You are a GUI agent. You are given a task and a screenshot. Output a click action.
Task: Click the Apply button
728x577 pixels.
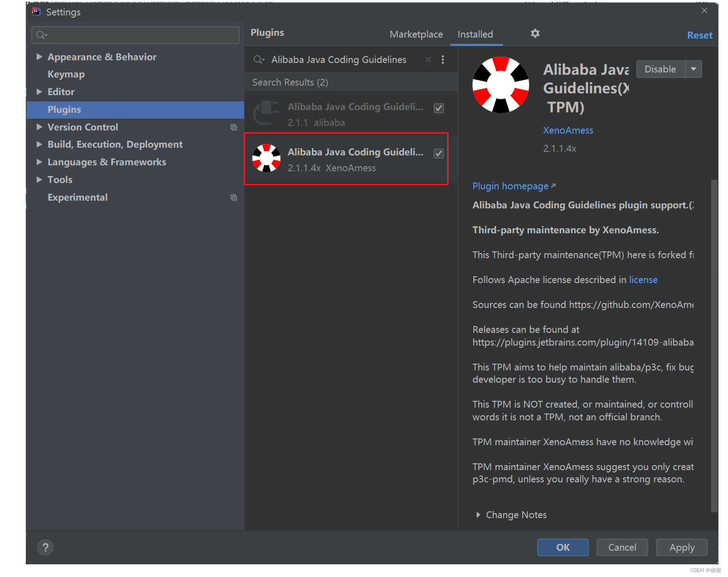tap(682, 547)
